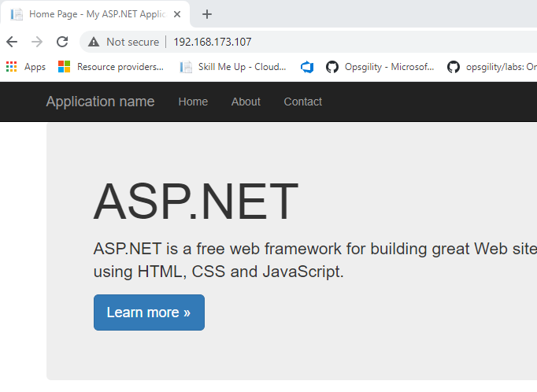Image resolution: width=537 pixels, height=392 pixels.
Task: Open the Opsgility - Microsoft GitHub bookmark
Action: pos(380,67)
